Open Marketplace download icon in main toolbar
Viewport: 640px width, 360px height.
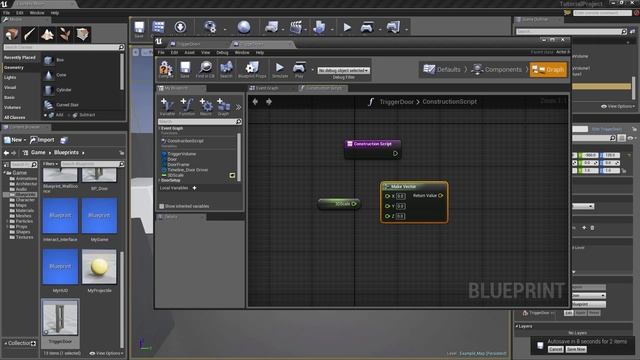click(180, 27)
